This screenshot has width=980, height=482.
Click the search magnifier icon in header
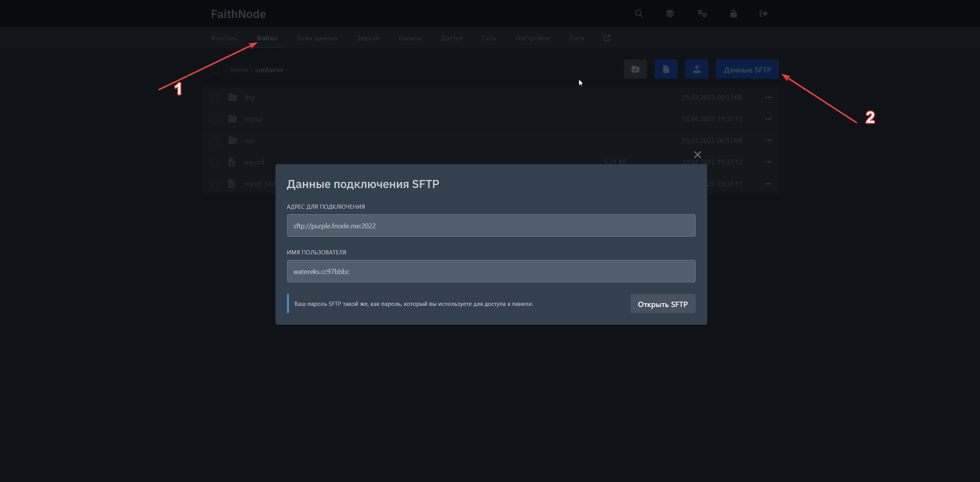[638, 14]
